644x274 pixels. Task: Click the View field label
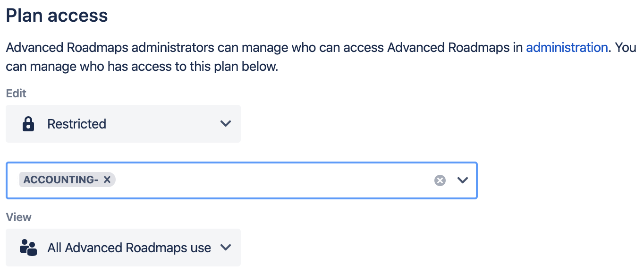[x=18, y=217]
